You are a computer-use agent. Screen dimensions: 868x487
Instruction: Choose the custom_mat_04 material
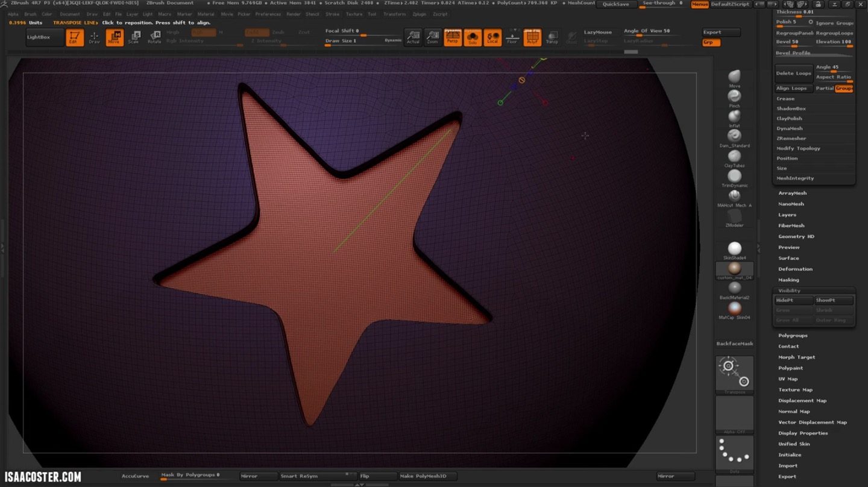point(734,271)
